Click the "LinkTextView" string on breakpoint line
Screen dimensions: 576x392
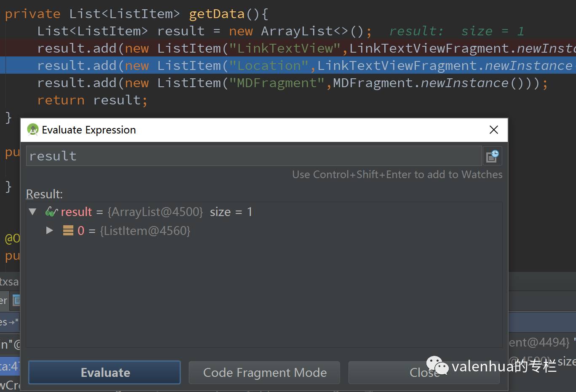coord(284,48)
